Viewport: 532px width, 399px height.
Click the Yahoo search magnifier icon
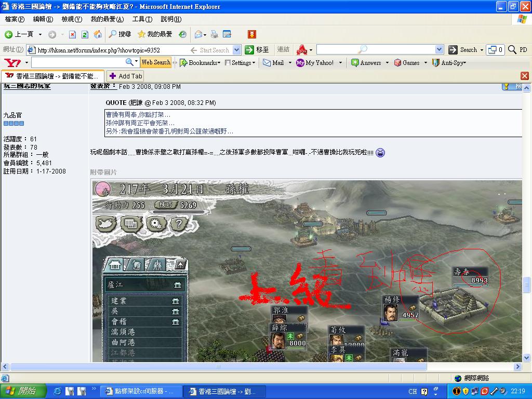[129, 62]
